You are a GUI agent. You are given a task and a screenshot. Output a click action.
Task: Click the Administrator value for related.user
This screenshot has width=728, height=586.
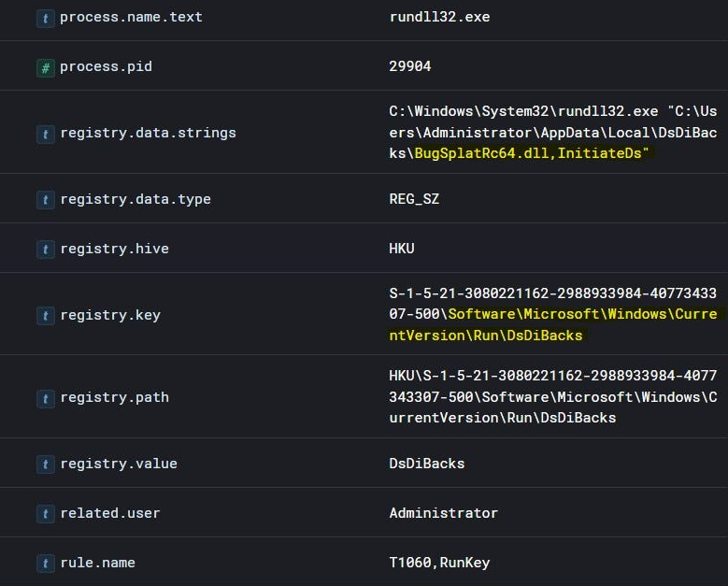click(x=443, y=513)
